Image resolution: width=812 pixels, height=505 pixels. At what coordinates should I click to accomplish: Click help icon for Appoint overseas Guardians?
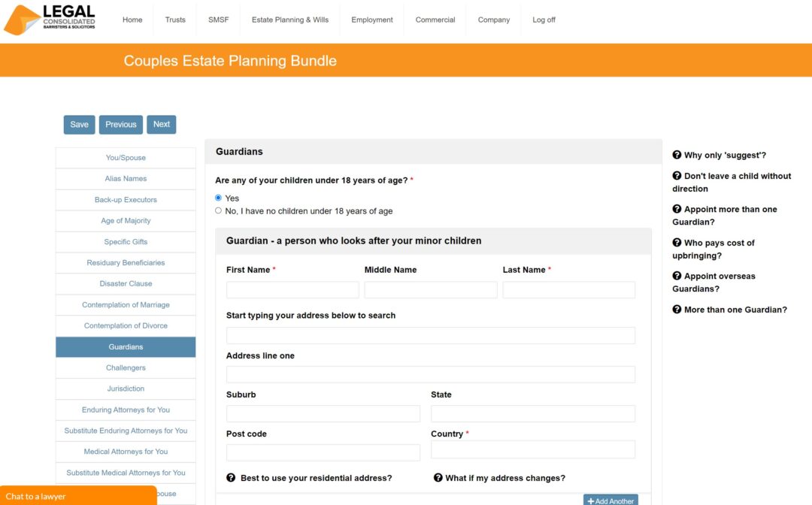click(677, 276)
